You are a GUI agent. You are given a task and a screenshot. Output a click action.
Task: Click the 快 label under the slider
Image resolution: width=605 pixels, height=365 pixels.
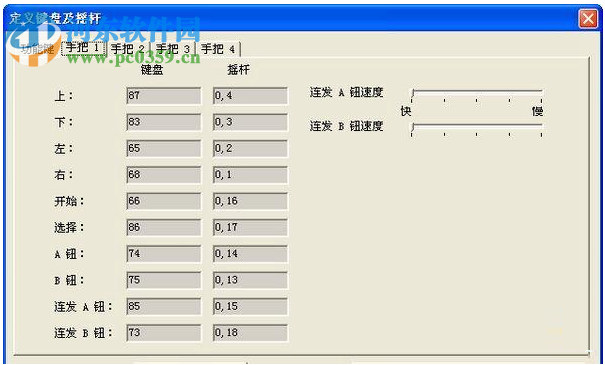click(406, 112)
